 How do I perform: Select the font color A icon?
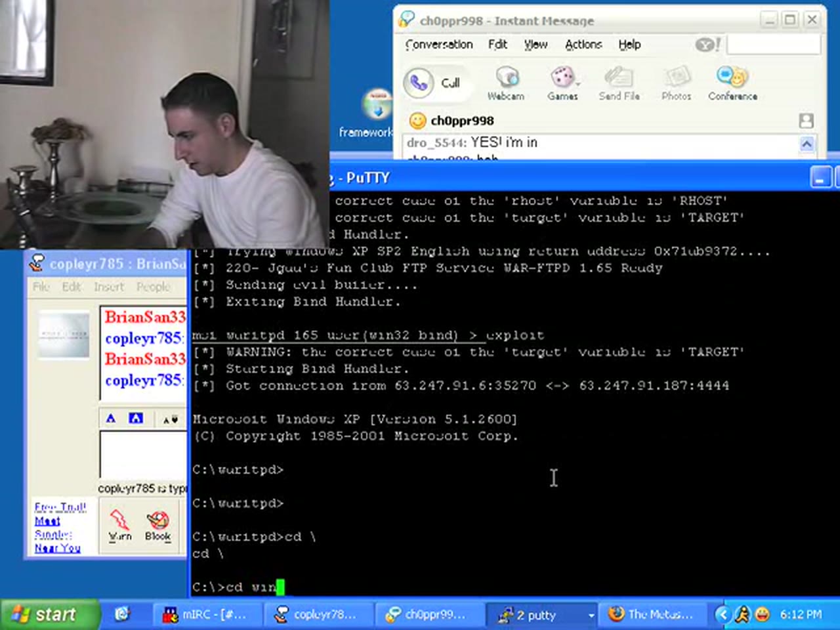pos(111,418)
